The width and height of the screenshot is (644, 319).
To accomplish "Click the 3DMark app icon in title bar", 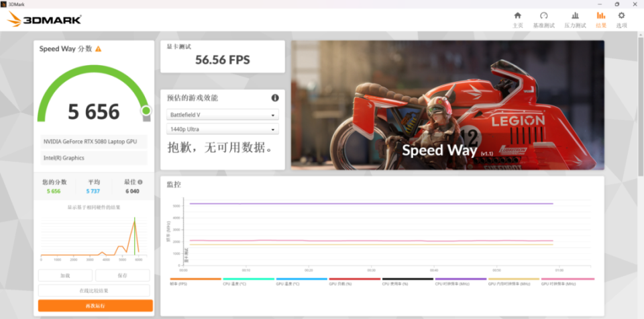I will click(x=4, y=4).
